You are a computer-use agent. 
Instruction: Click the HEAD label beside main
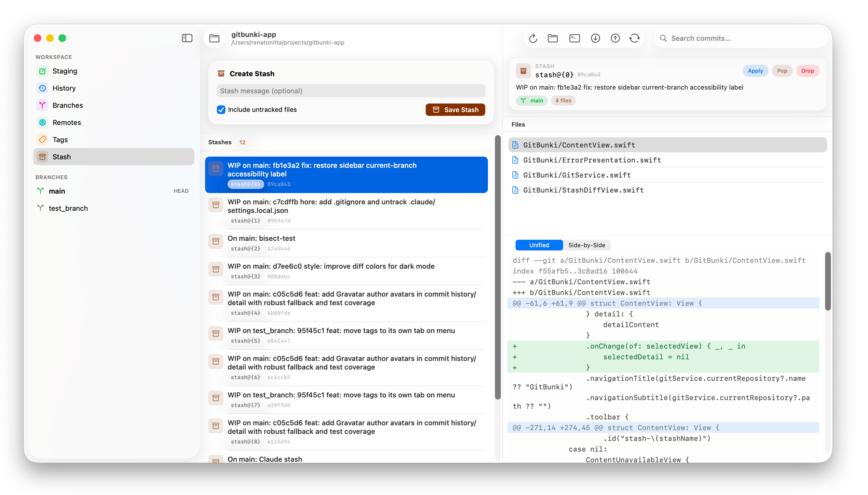[181, 191]
